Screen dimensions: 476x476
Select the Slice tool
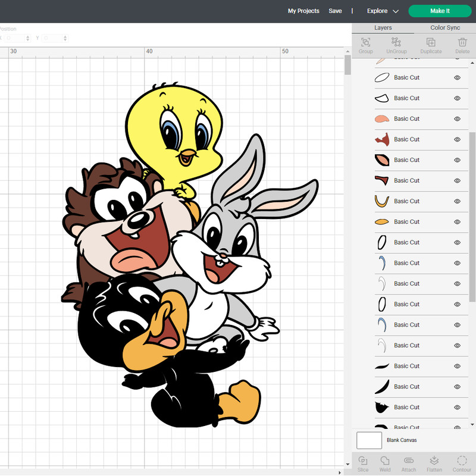pyautogui.click(x=363, y=463)
